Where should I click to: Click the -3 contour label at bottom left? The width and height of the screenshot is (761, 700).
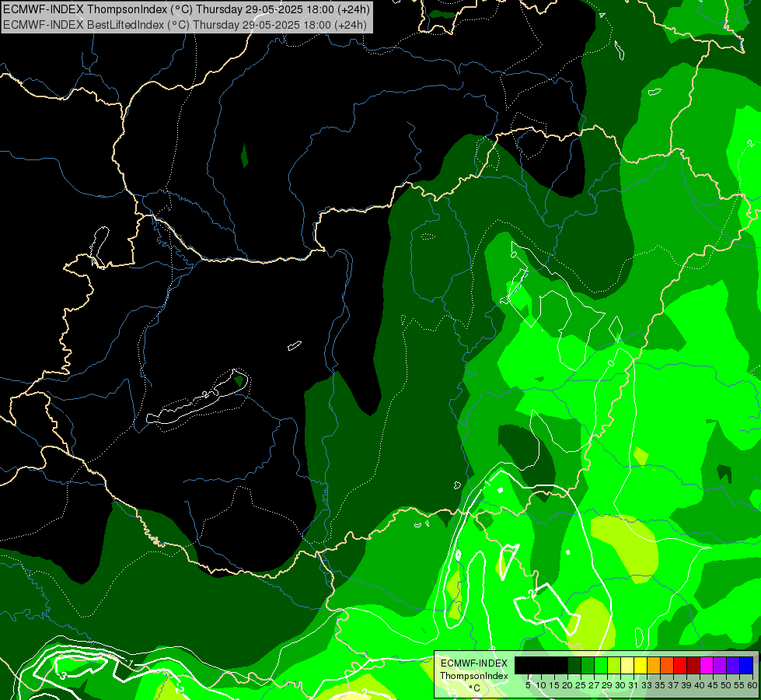tap(63, 675)
